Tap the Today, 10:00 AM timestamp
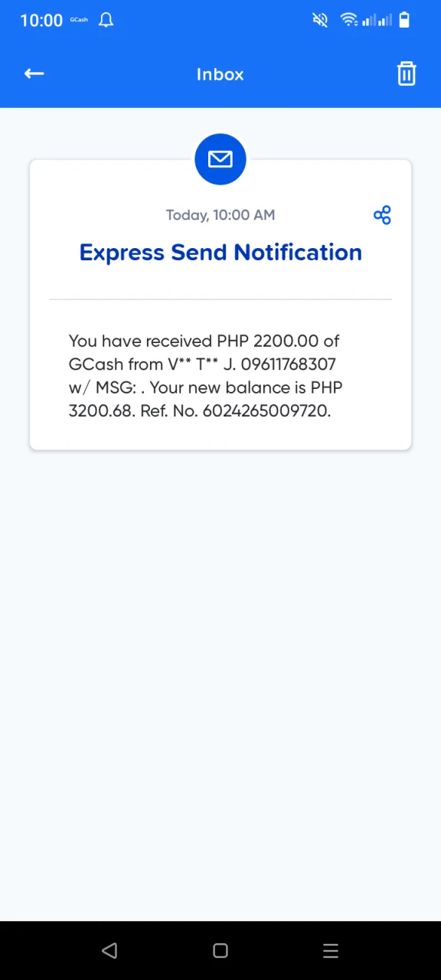 (220, 215)
